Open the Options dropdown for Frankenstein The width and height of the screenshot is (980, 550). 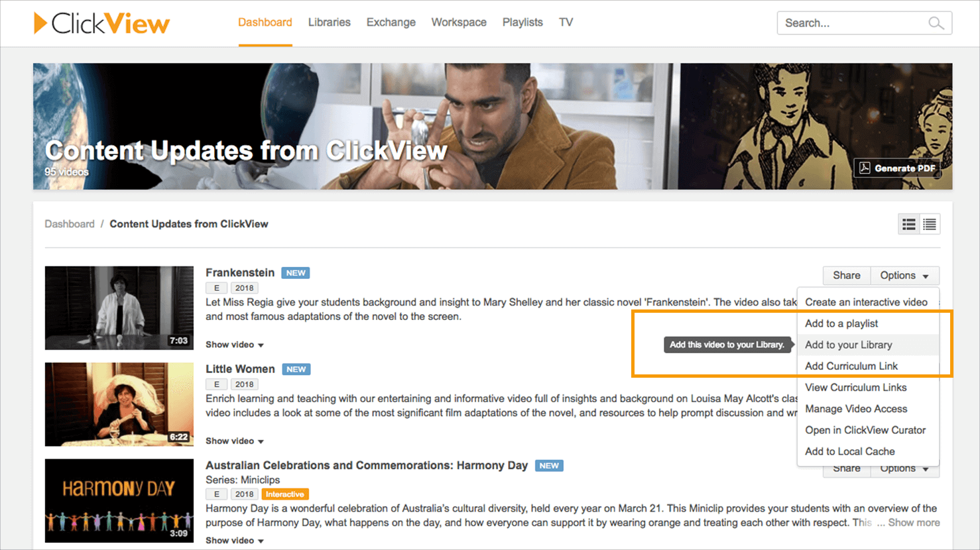click(904, 275)
